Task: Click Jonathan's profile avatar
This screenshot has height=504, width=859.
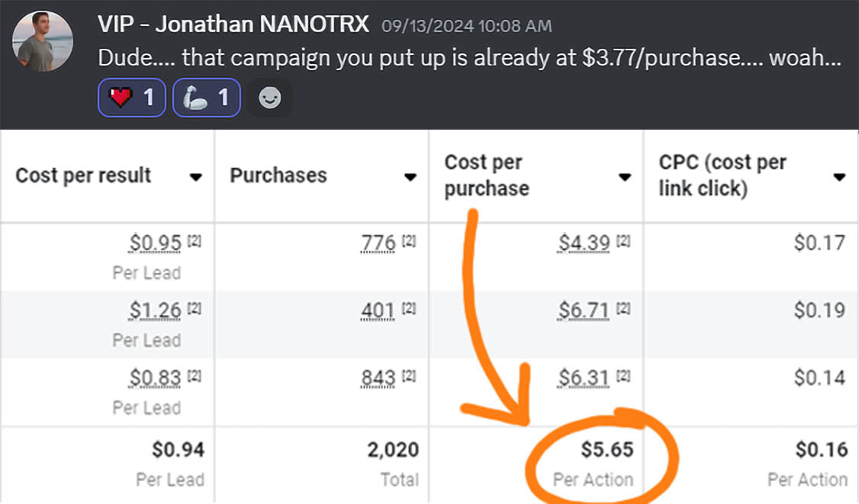Action: click(x=43, y=41)
